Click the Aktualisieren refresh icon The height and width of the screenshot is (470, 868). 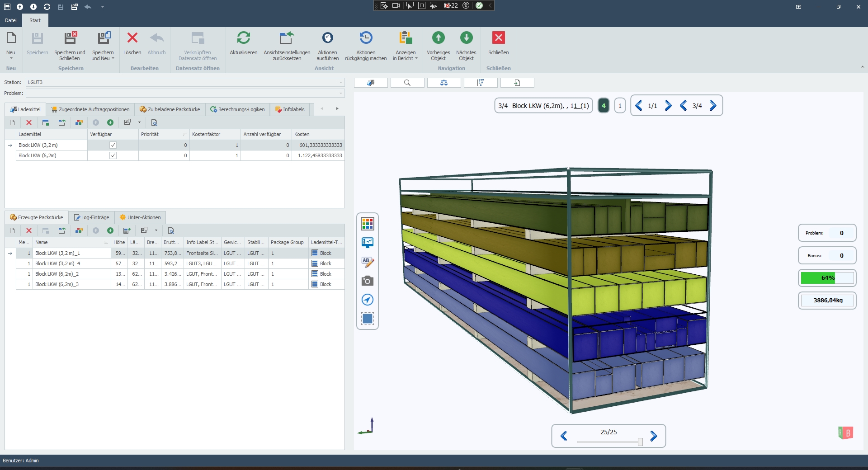[x=243, y=38]
